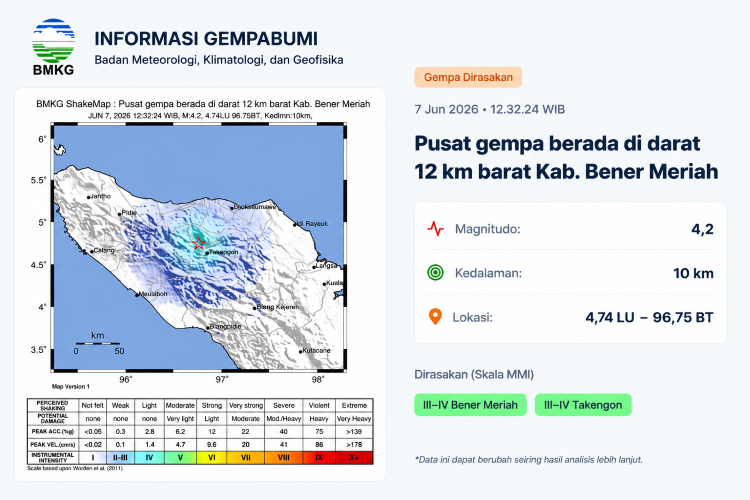Click the INFORMASI GEMPABUMI heading
The height and width of the screenshot is (500, 750).
pos(206,39)
